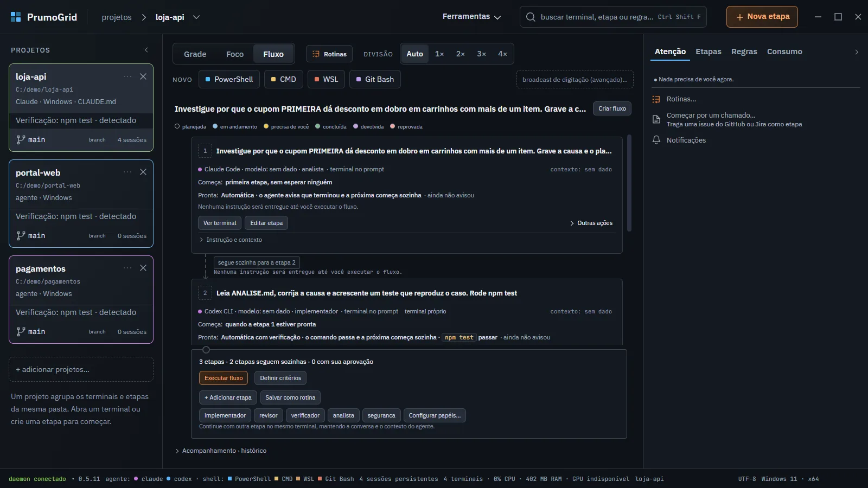Click Executar fluxo button
The width and height of the screenshot is (868, 488).
tap(224, 378)
